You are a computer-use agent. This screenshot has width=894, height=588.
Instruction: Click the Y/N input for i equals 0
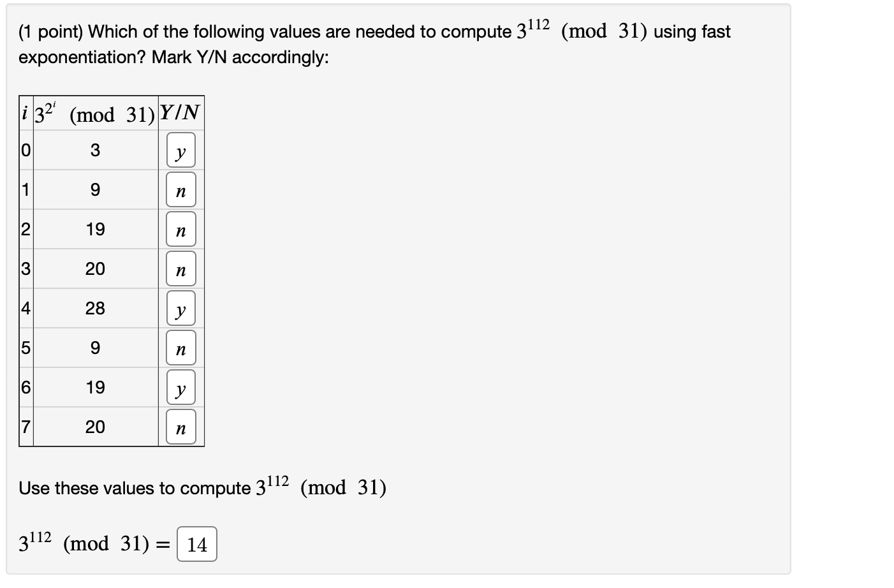[180, 151]
